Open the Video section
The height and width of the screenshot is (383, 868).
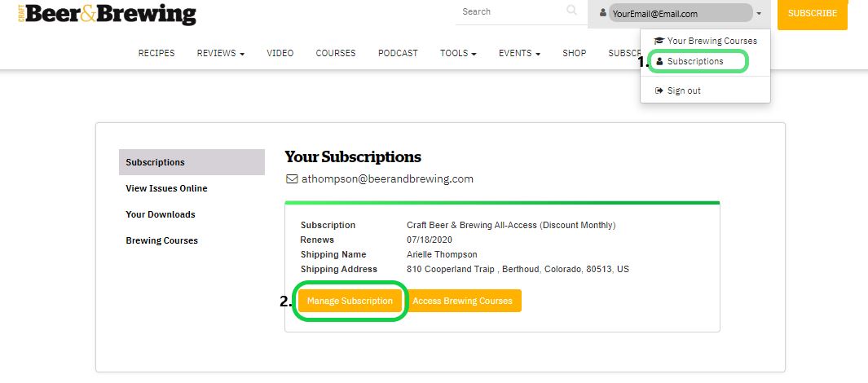(x=280, y=53)
